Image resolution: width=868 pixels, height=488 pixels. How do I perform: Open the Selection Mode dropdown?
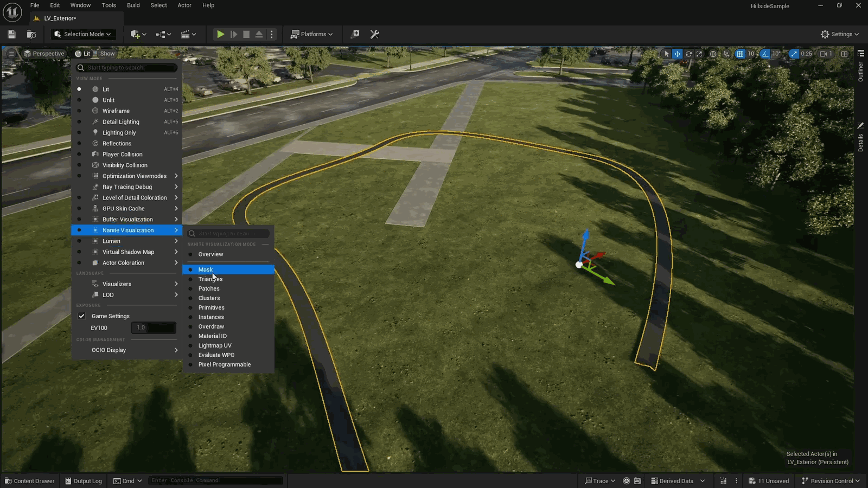click(84, 34)
